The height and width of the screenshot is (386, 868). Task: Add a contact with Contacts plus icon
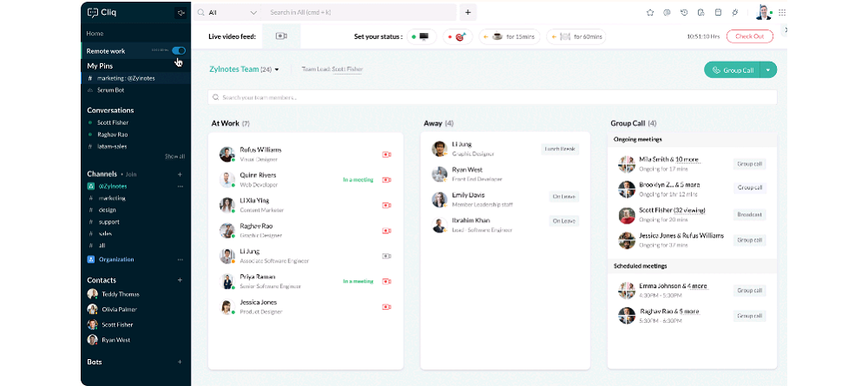click(x=180, y=280)
